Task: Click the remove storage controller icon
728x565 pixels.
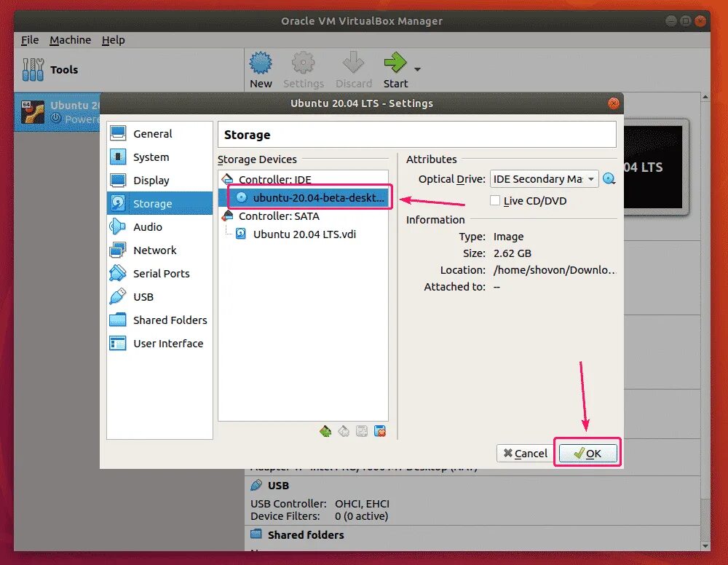Action: 344,431
